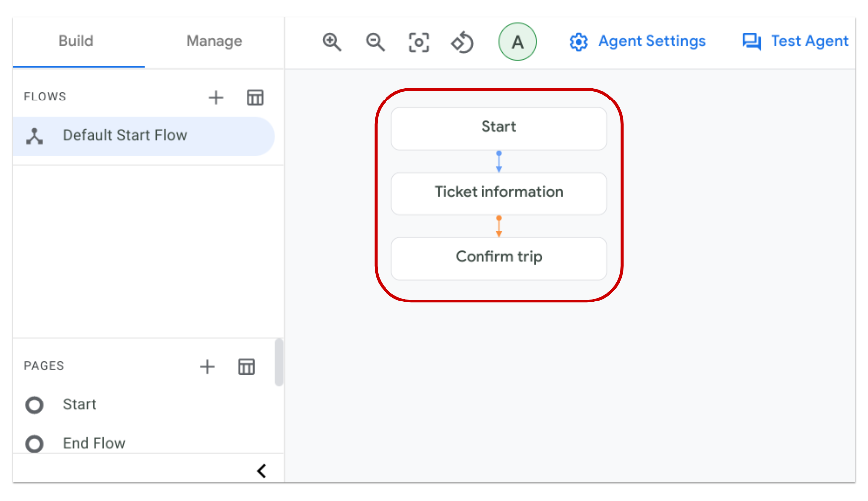Stay on the Build tab
The width and height of the screenshot is (868, 501).
point(76,41)
